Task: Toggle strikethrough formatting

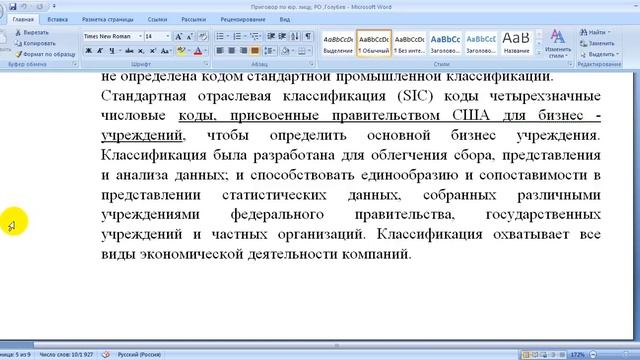Action: point(129,51)
